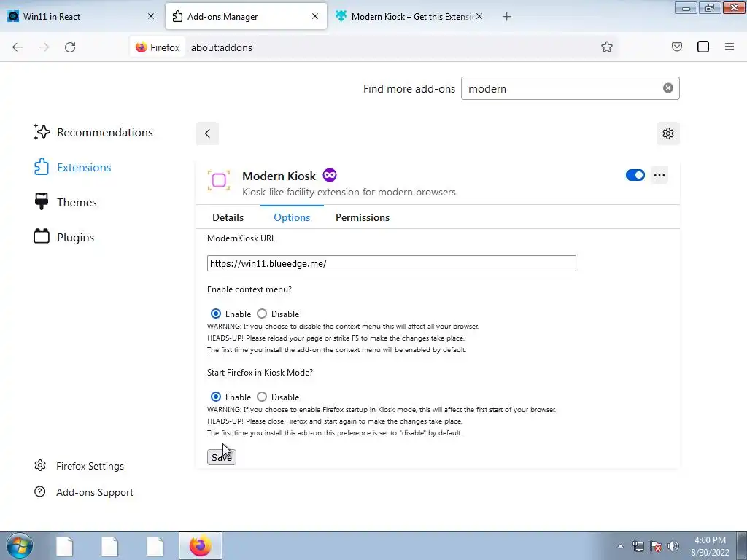Click the Firefox identity icon in address bar
This screenshot has width=747, height=560.
point(158,47)
